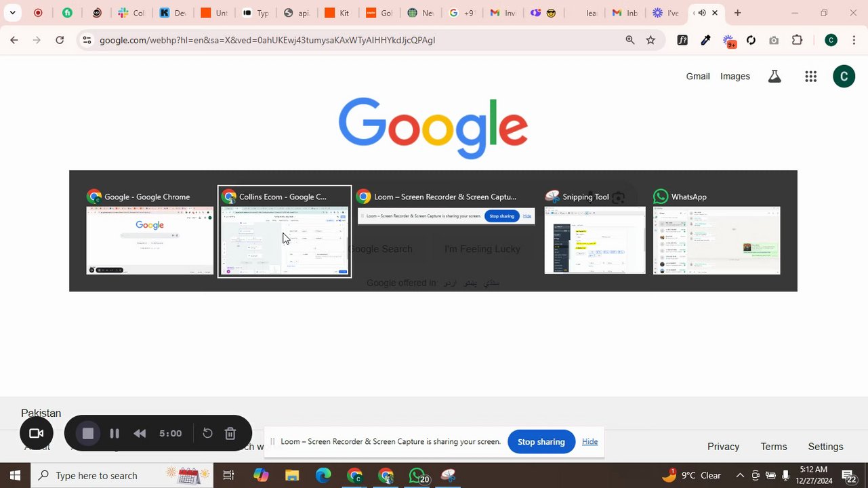Open WhatsApp from the taskbar

pyautogui.click(x=418, y=476)
